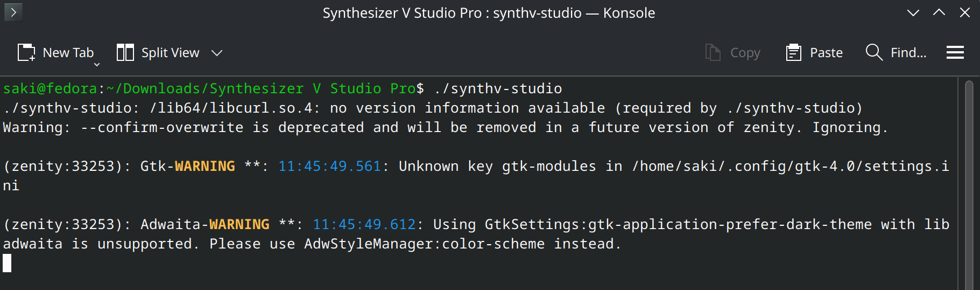Click the Copy label in toolbar
Image resolution: width=980 pixels, height=290 pixels.
[x=745, y=53]
